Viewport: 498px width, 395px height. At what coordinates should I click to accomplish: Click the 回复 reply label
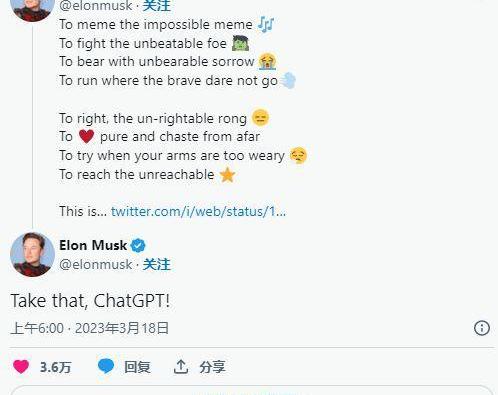[137, 367]
